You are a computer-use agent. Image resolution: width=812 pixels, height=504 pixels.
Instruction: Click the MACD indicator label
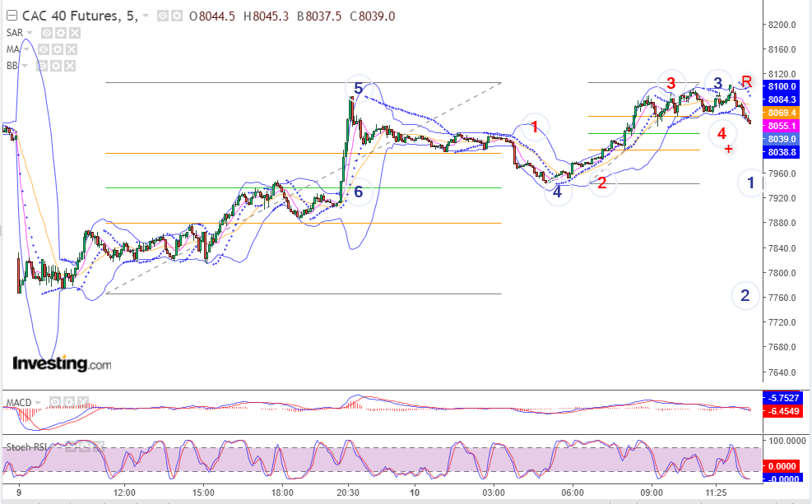19,403
